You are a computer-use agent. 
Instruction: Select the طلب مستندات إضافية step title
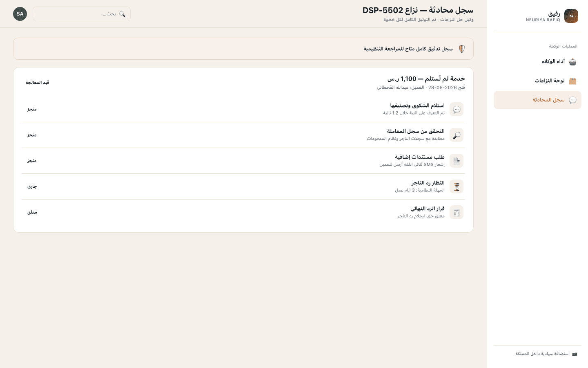tap(419, 157)
